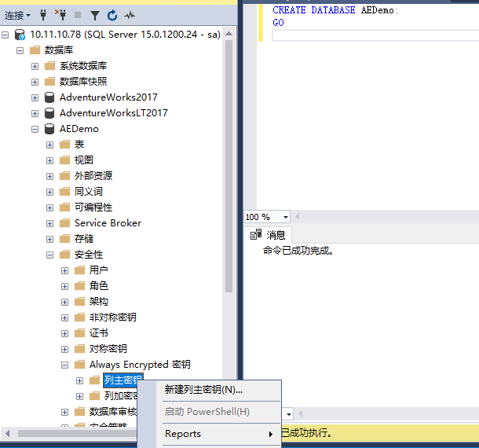Select the 外部资源 tree item
This screenshot has height=448, width=479.
pyautogui.click(x=93, y=176)
